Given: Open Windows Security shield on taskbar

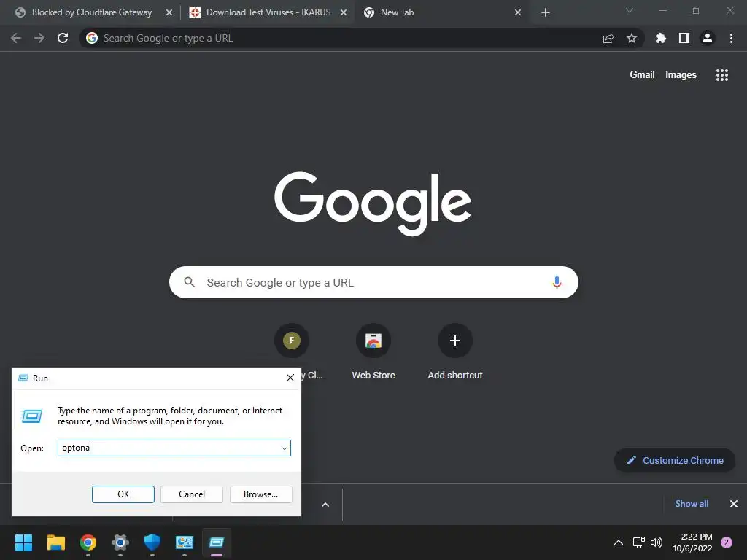Looking at the screenshot, I should point(152,542).
